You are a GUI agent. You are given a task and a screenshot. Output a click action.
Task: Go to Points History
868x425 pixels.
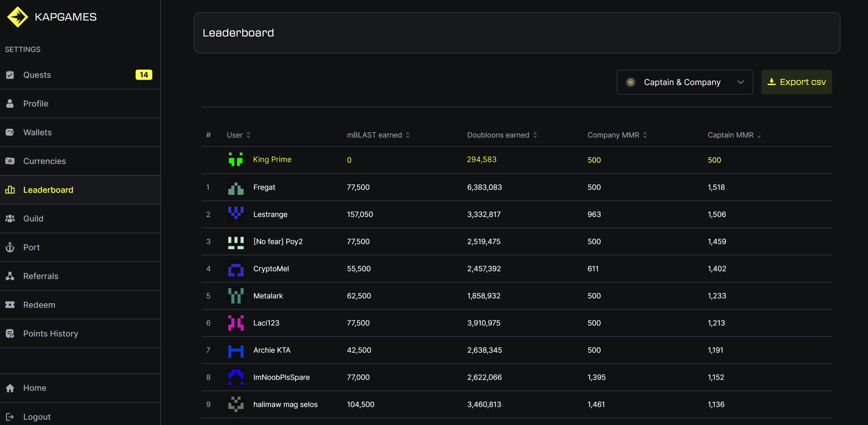point(80,333)
